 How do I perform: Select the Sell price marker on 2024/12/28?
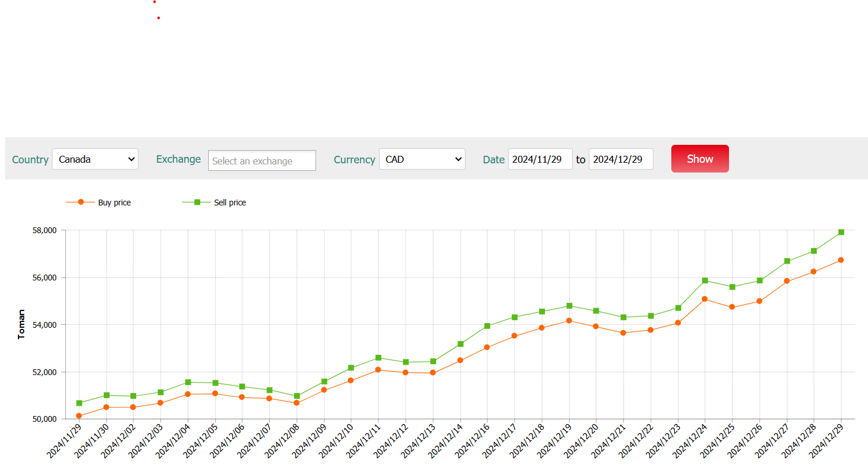(x=814, y=251)
